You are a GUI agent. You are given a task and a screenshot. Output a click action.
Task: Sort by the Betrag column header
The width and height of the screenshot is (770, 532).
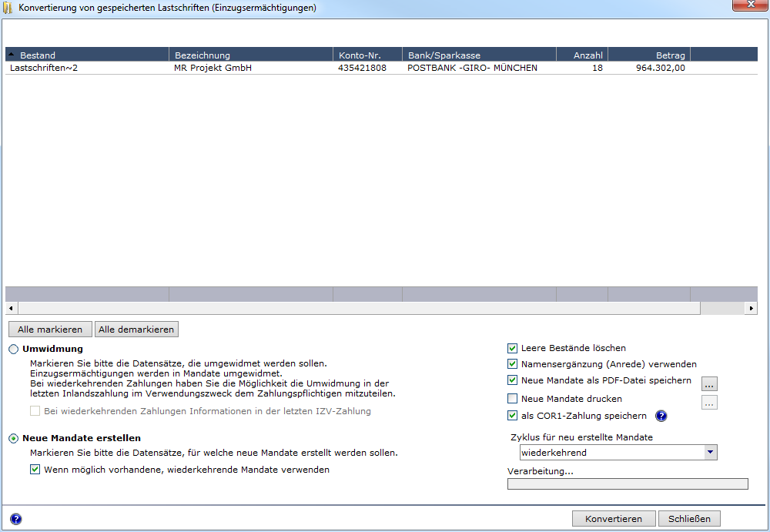coord(648,55)
